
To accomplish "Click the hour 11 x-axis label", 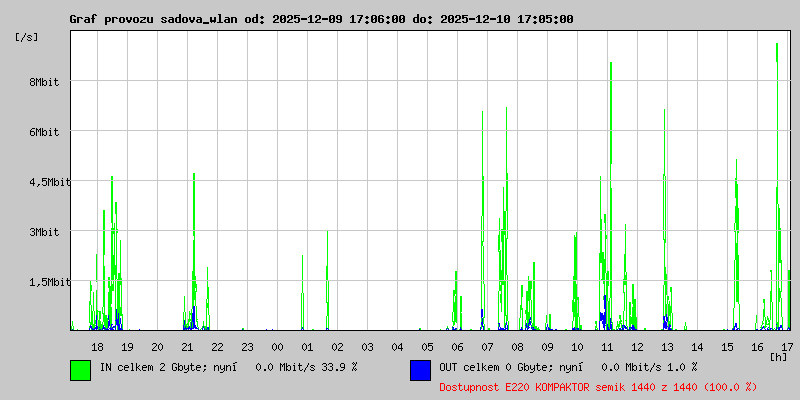I will click(x=607, y=347).
